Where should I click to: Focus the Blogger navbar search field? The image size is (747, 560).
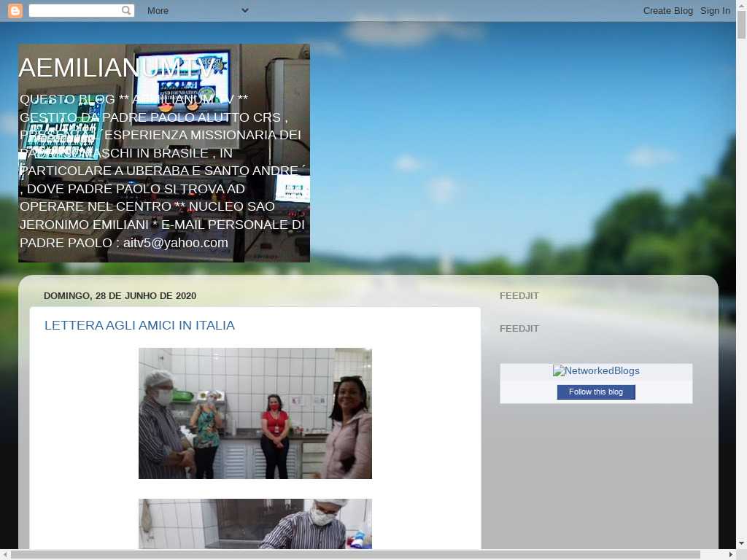pyautogui.click(x=74, y=10)
